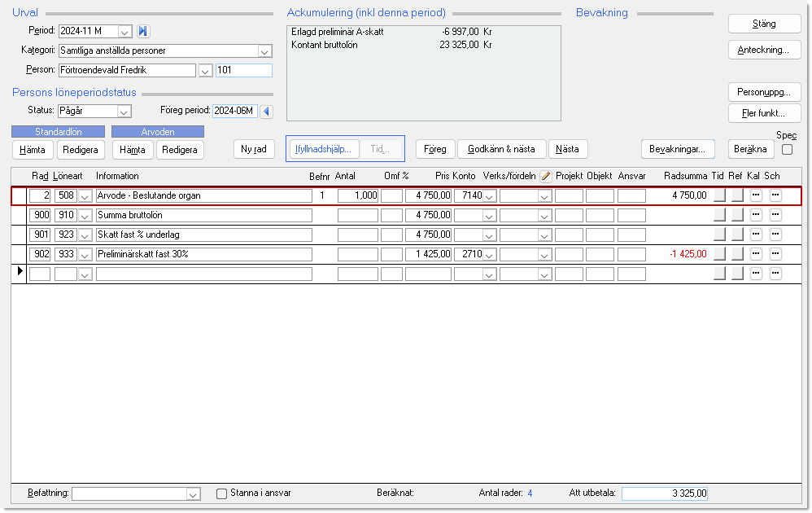Click Hämta under Arvoden
This screenshot has width=812, height=513.
pos(133,150)
